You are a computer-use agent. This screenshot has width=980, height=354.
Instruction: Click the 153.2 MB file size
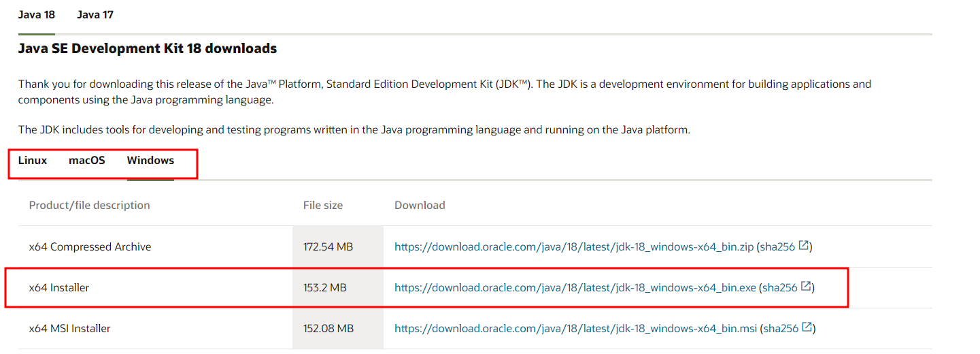click(x=325, y=287)
